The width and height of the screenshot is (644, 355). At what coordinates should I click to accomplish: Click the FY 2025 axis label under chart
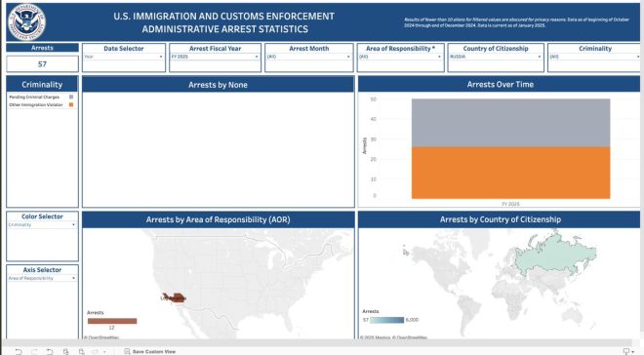pyautogui.click(x=510, y=204)
